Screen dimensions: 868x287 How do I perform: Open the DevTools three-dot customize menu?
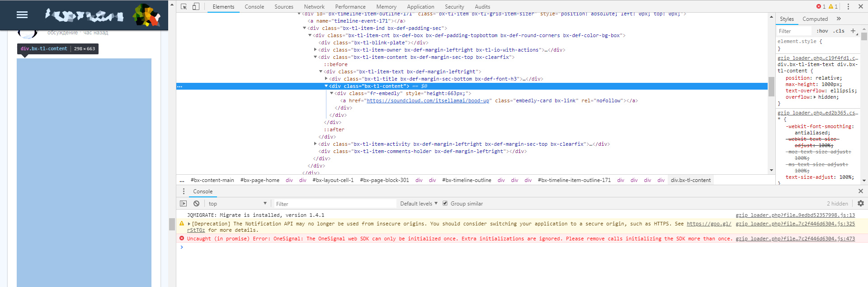[x=848, y=6]
